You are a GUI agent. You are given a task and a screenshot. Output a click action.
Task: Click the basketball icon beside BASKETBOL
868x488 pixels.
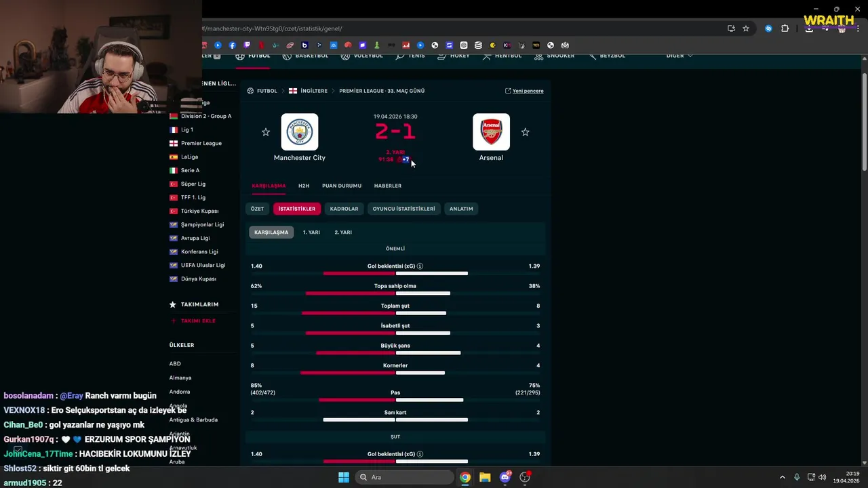pyautogui.click(x=287, y=56)
